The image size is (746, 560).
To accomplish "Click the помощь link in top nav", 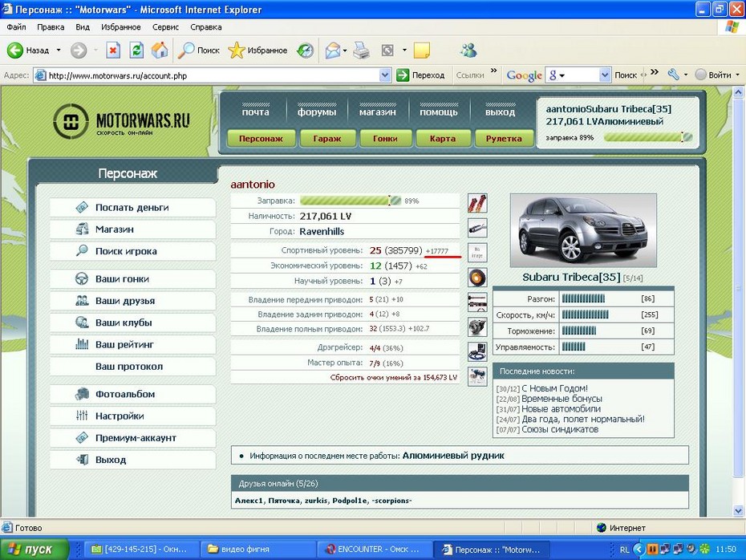I will (439, 112).
